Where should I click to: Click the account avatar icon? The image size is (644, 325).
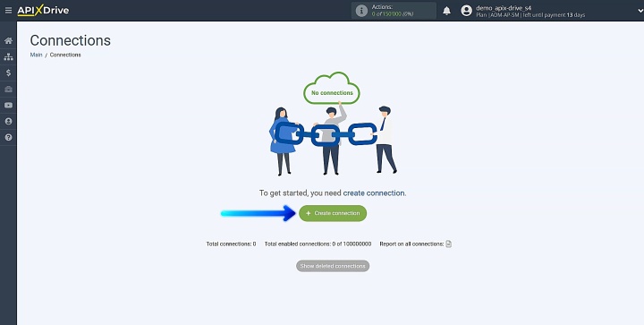(466, 11)
